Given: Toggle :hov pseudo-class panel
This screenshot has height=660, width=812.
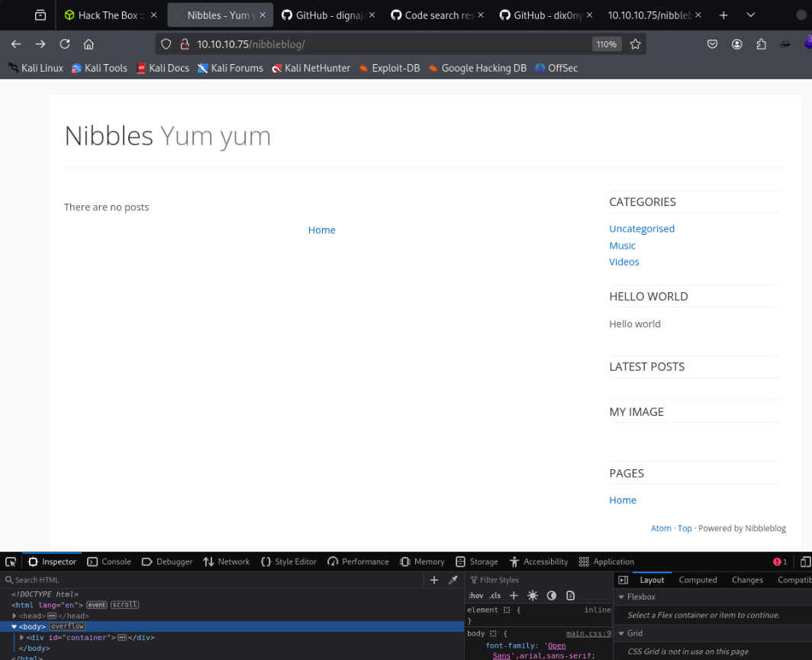Looking at the screenshot, I should pyautogui.click(x=475, y=595).
